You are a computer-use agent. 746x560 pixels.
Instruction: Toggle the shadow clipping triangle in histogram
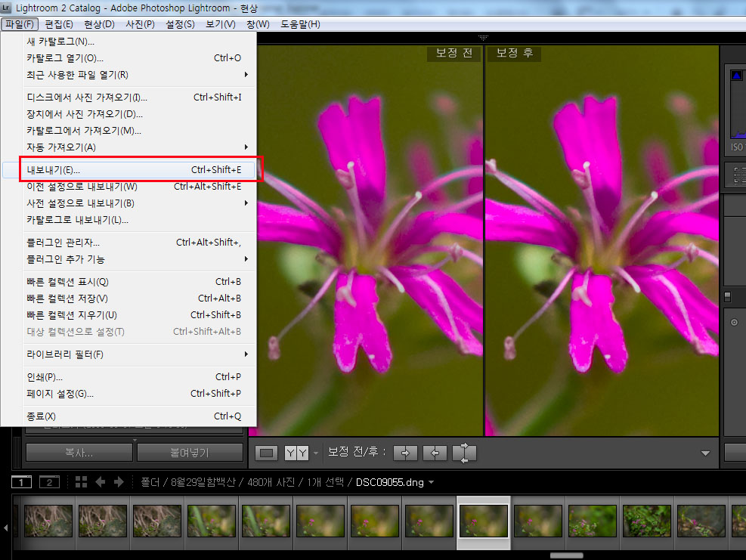pyautogui.click(x=736, y=76)
